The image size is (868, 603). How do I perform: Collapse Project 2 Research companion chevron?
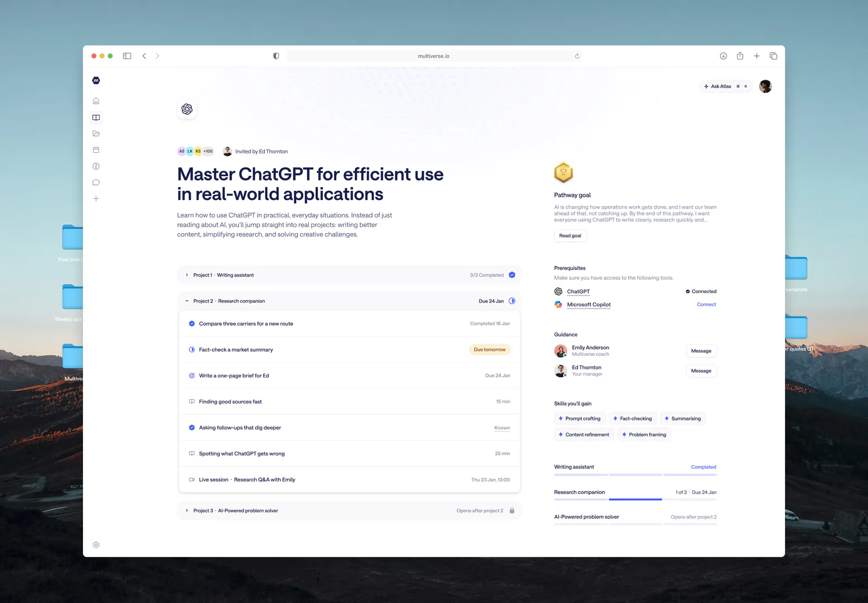tap(187, 301)
